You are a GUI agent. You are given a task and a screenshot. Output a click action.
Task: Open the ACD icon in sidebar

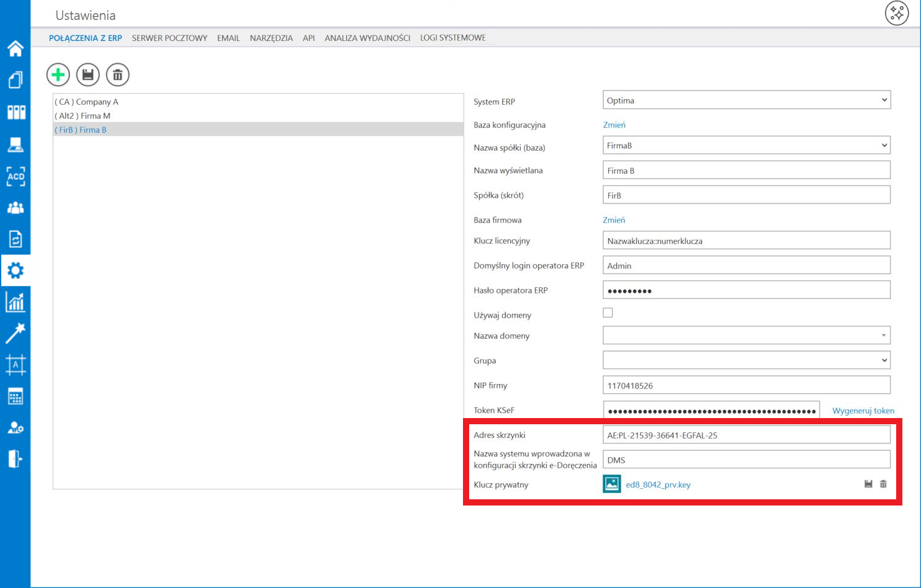(x=16, y=176)
